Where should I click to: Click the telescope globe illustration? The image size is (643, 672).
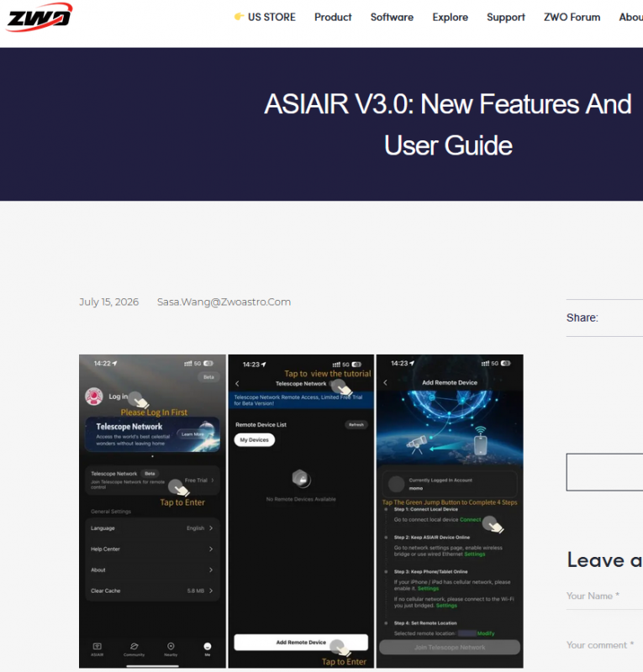tap(450, 428)
